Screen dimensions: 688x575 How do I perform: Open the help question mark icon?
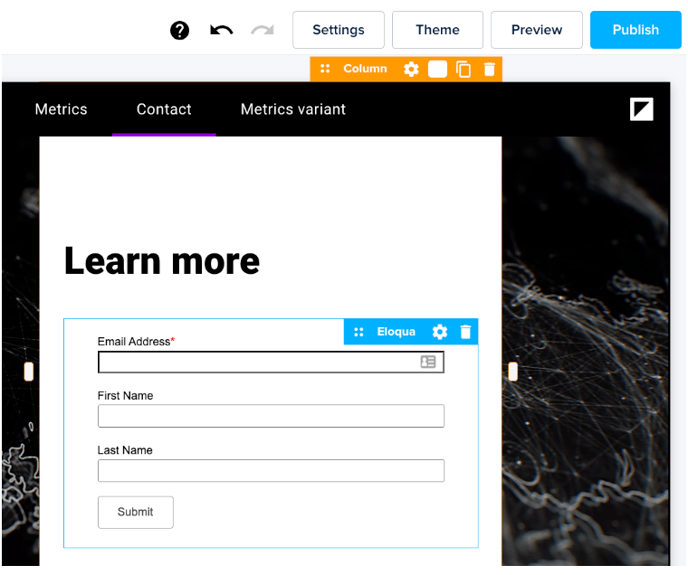[x=180, y=30]
